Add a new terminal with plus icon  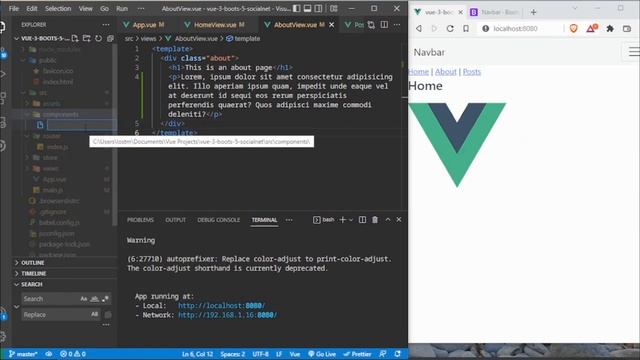point(342,220)
